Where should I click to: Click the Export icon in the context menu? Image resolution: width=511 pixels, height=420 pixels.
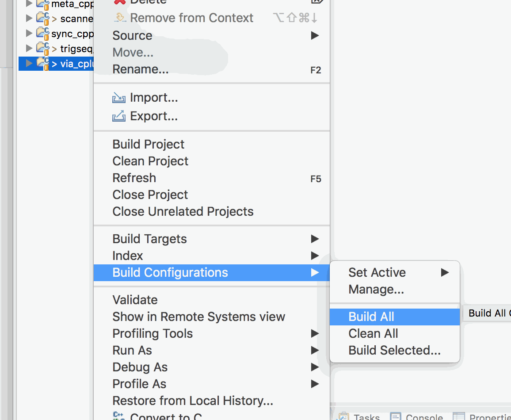pyautogui.click(x=118, y=116)
